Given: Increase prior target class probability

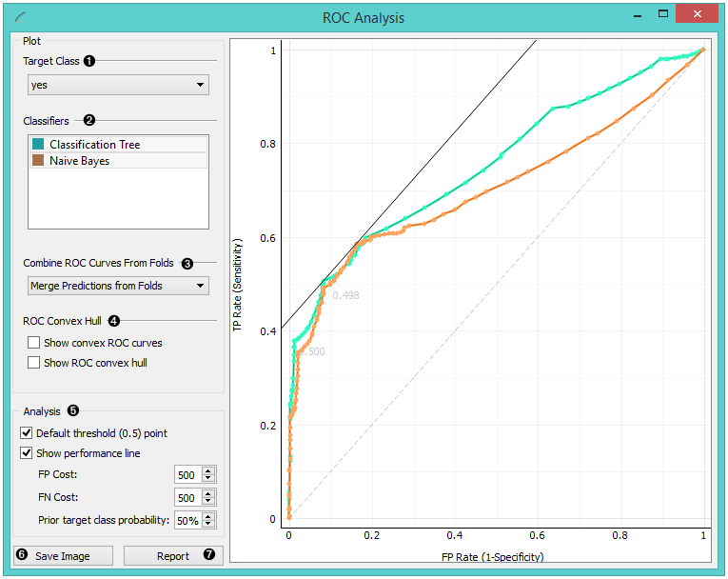Looking at the screenshot, I should point(209,516).
